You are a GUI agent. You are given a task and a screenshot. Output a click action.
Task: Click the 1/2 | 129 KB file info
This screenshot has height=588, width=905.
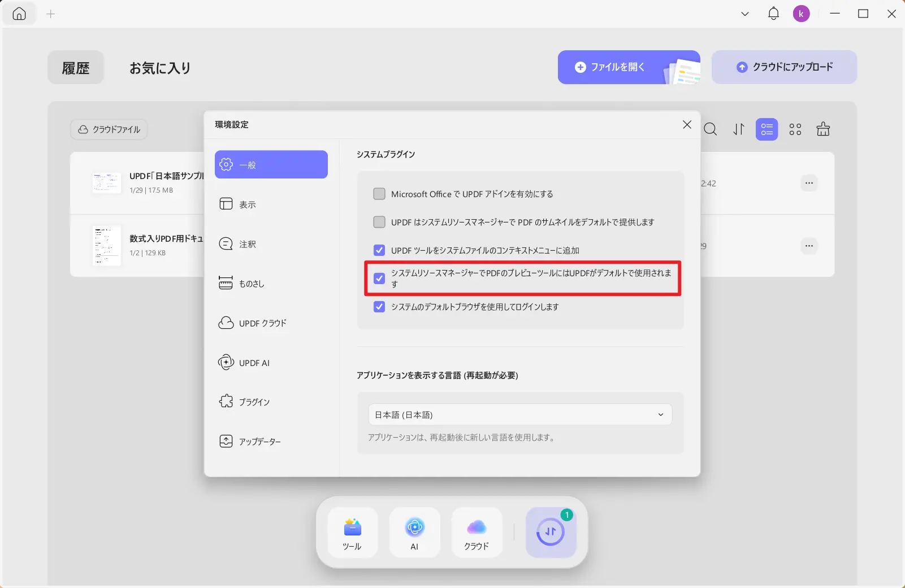point(148,253)
